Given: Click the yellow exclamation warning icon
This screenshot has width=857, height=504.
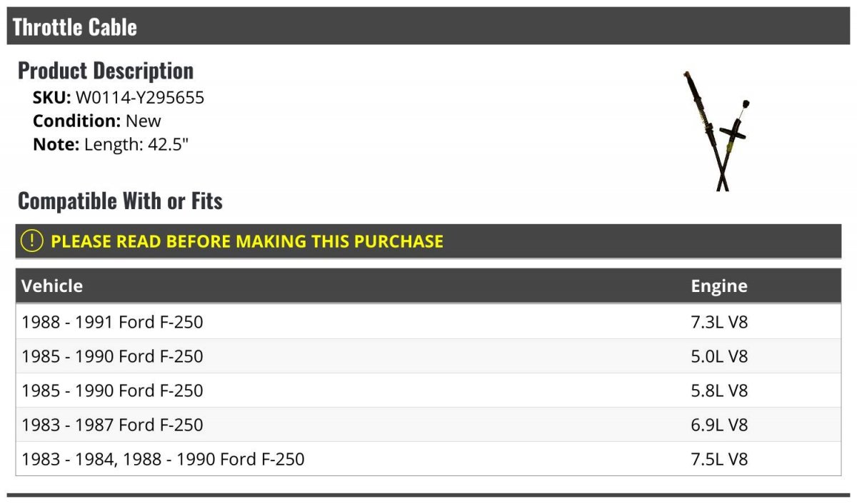Looking at the screenshot, I should pyautogui.click(x=32, y=241).
